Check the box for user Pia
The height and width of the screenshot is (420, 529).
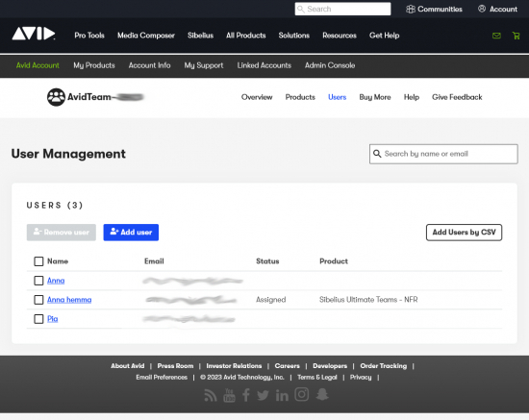tap(38, 319)
